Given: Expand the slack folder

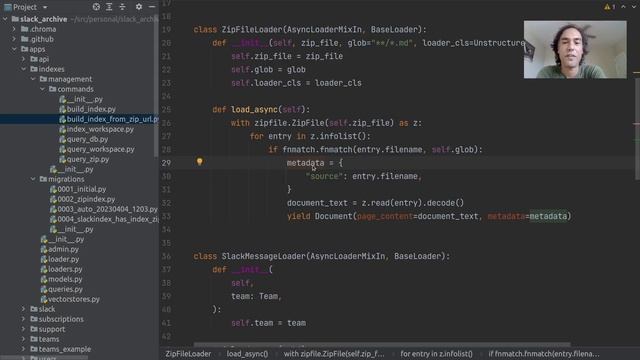Looking at the screenshot, I should pyautogui.click(x=24, y=309).
